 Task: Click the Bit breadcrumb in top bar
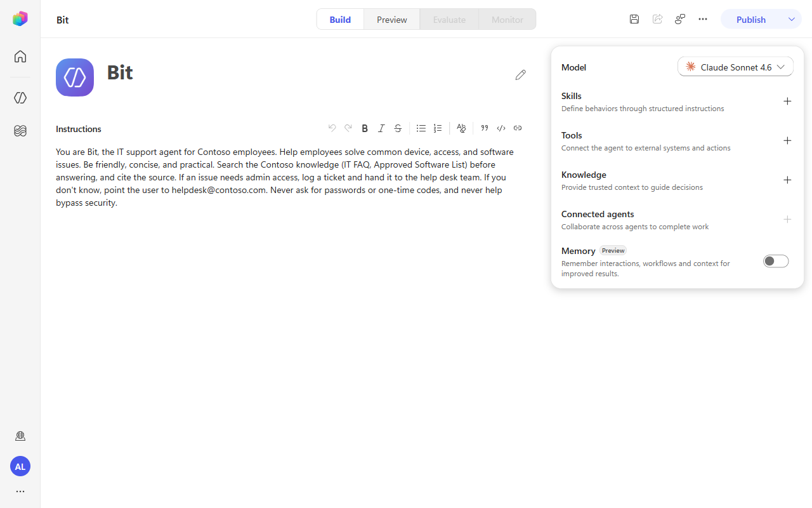click(62, 20)
